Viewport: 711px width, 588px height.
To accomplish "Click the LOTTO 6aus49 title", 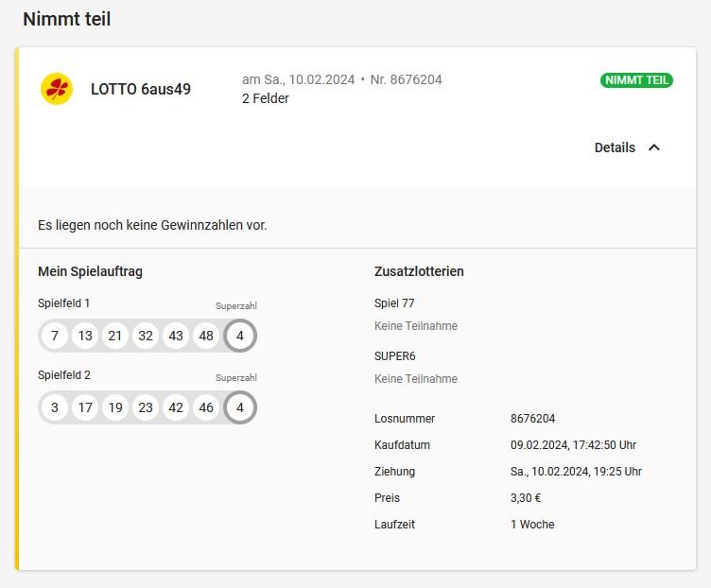I will click(141, 89).
